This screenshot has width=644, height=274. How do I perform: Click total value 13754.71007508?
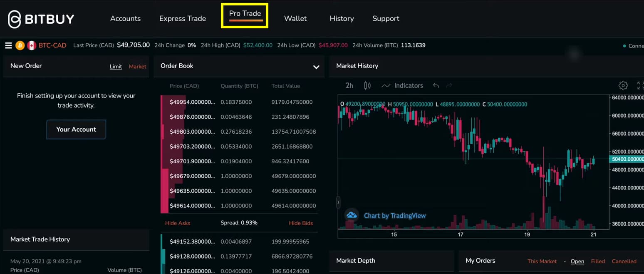point(294,132)
